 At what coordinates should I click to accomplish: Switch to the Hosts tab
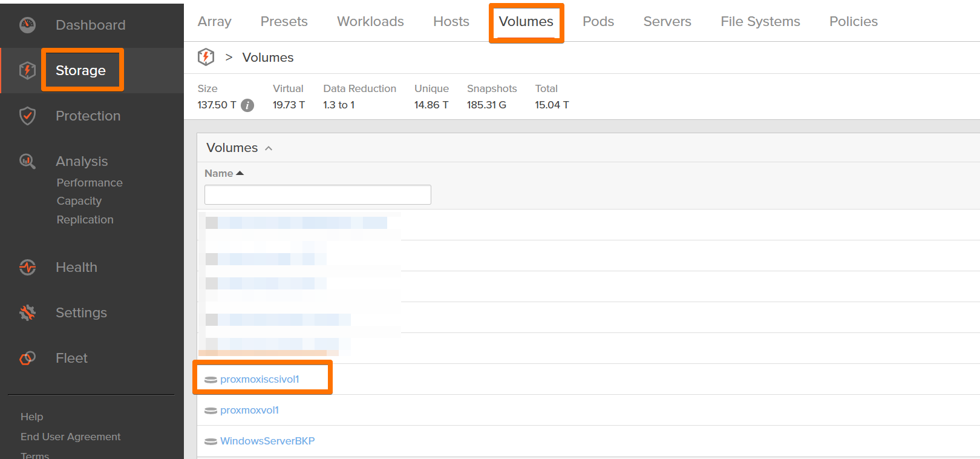click(x=451, y=22)
